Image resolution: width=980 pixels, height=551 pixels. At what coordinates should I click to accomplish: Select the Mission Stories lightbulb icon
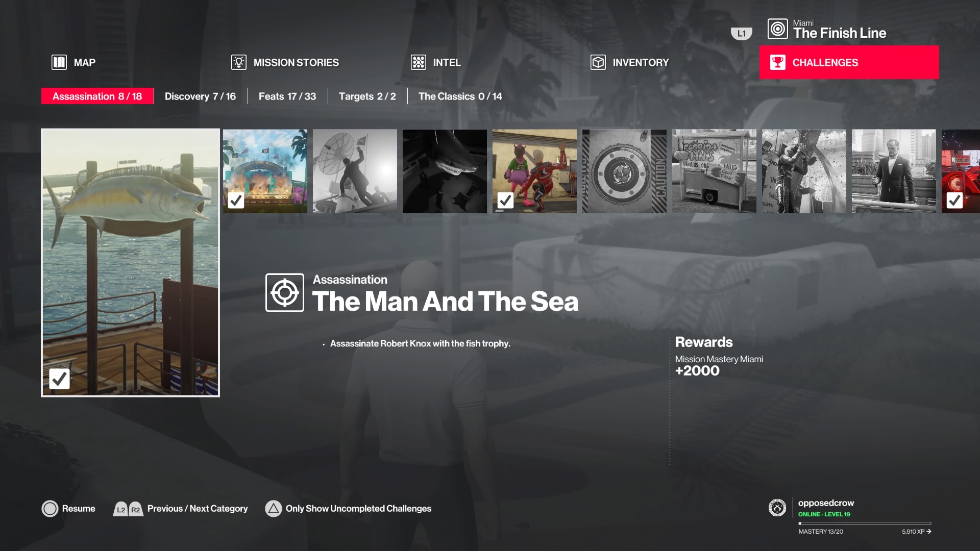point(239,62)
